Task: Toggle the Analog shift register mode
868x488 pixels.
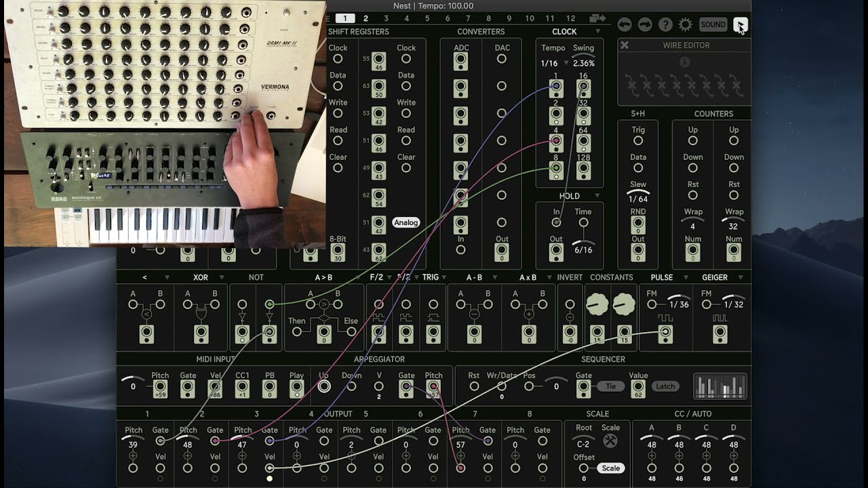Action: pos(406,222)
